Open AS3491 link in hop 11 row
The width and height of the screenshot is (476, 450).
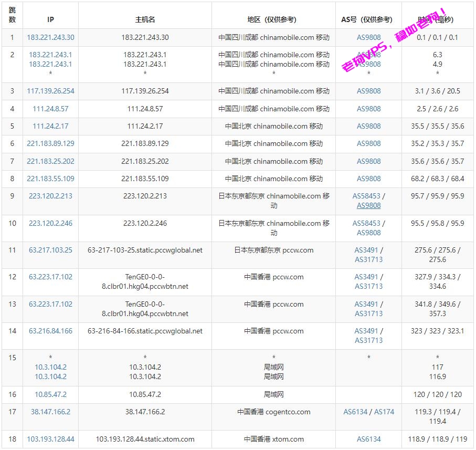click(x=366, y=250)
